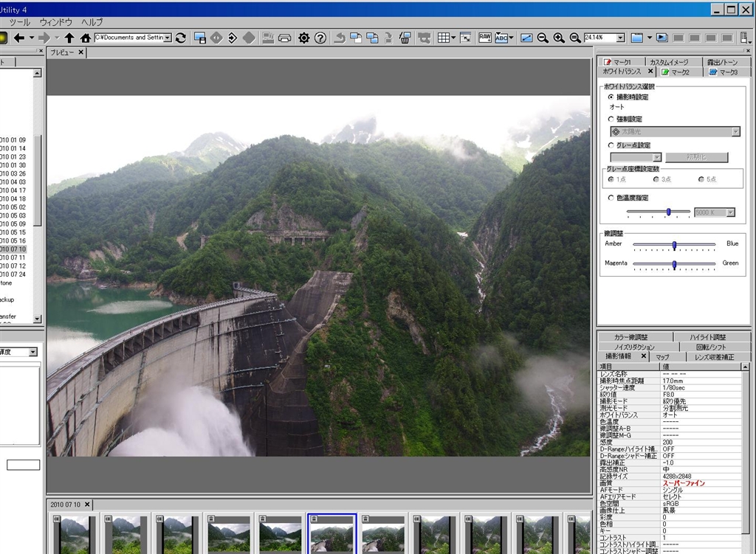The height and width of the screenshot is (554, 756).
Task: Go up one folder level
Action: 69,38
